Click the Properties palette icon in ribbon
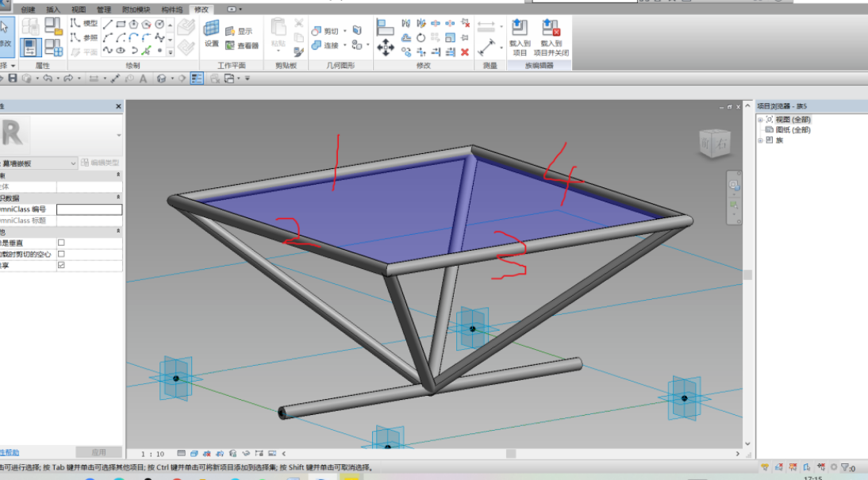The width and height of the screenshot is (868, 480). [x=30, y=47]
